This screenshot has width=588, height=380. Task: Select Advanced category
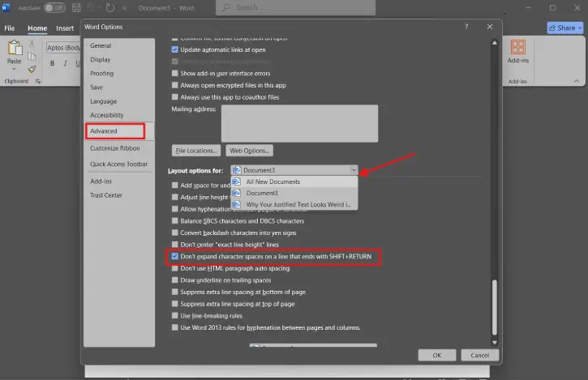click(119, 130)
